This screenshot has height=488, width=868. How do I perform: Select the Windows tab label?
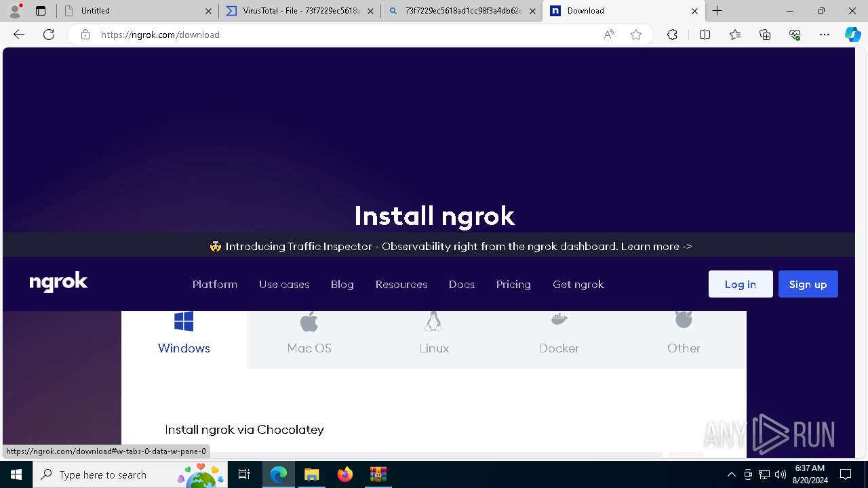coord(184,348)
